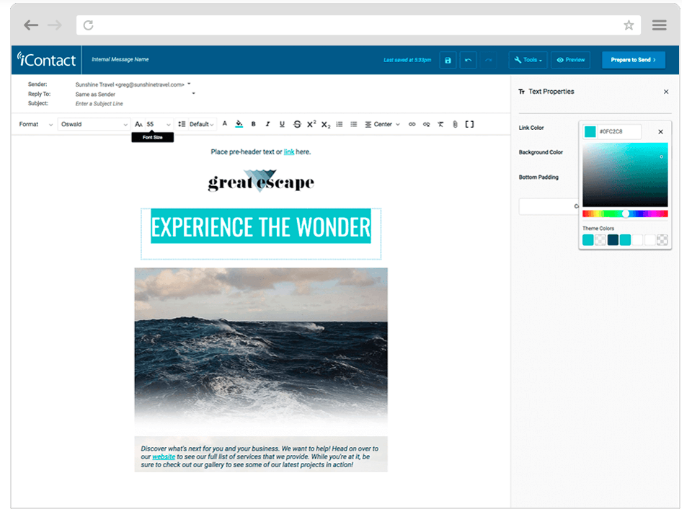The height and width of the screenshot is (512, 682).
Task: Click the 'website' link in body text
Action: (164, 457)
